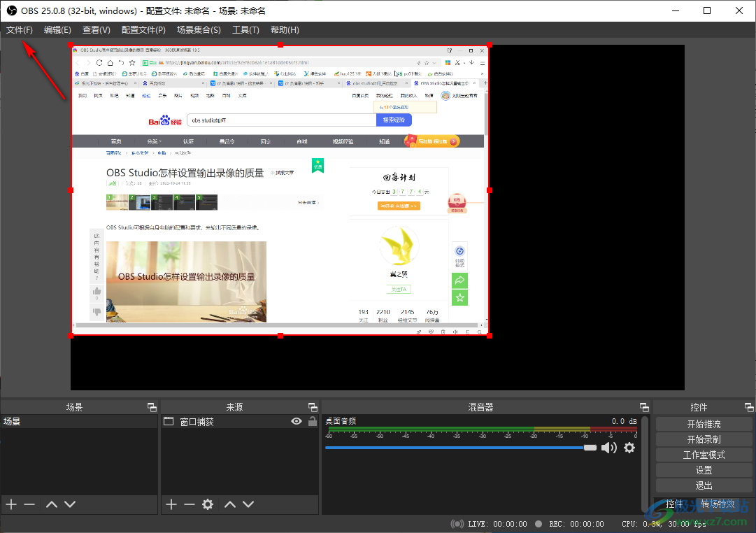Minimize the OBS window
Image resolution: width=756 pixels, height=533 pixels.
676,10
